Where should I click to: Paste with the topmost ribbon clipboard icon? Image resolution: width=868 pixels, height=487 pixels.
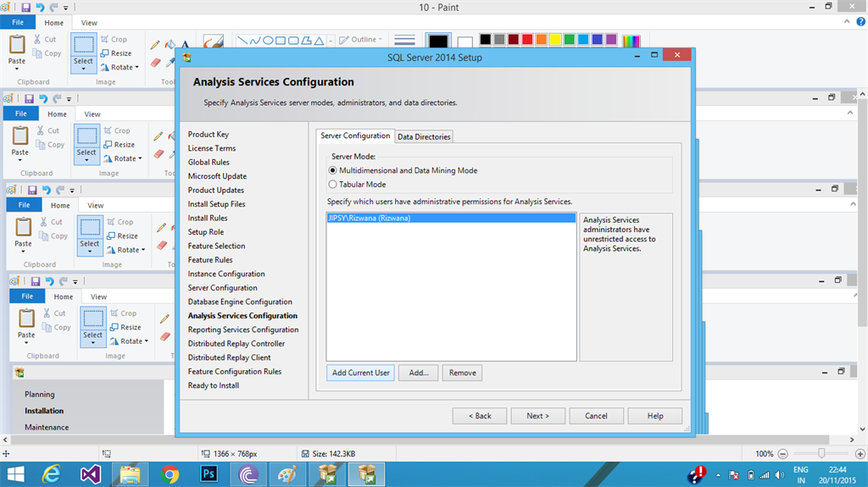17,44
